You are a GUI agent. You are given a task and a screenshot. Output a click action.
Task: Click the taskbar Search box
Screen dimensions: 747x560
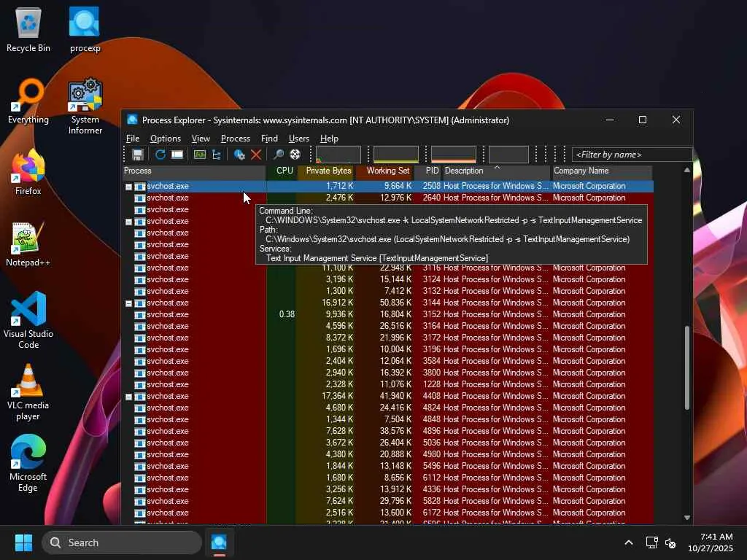point(122,542)
